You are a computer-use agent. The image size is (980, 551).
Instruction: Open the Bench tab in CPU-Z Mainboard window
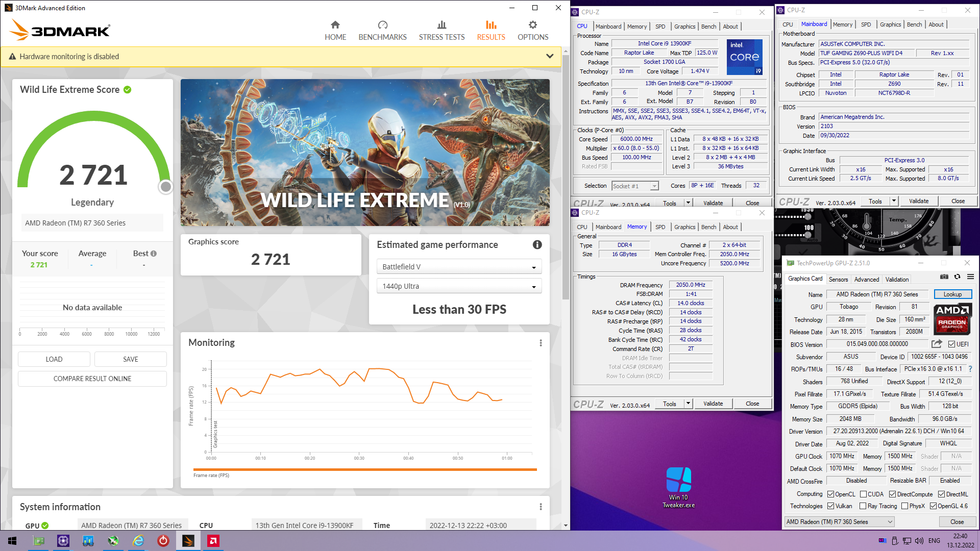914,24
